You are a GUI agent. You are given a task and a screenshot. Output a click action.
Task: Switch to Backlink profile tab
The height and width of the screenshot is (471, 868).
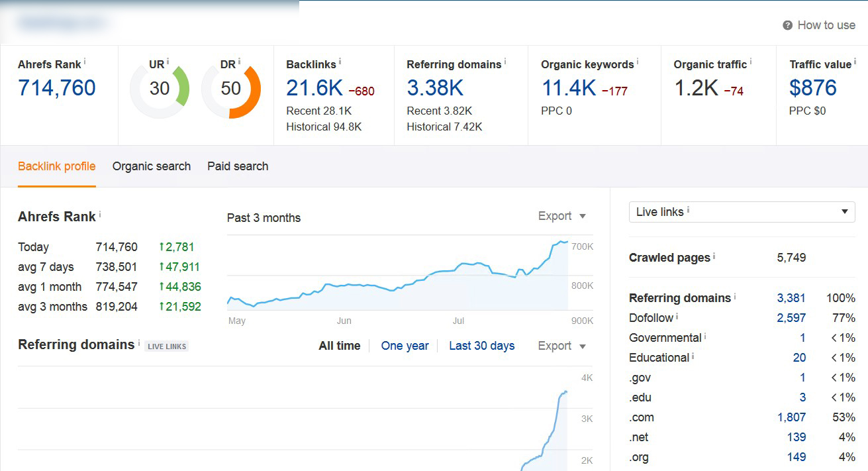click(57, 166)
